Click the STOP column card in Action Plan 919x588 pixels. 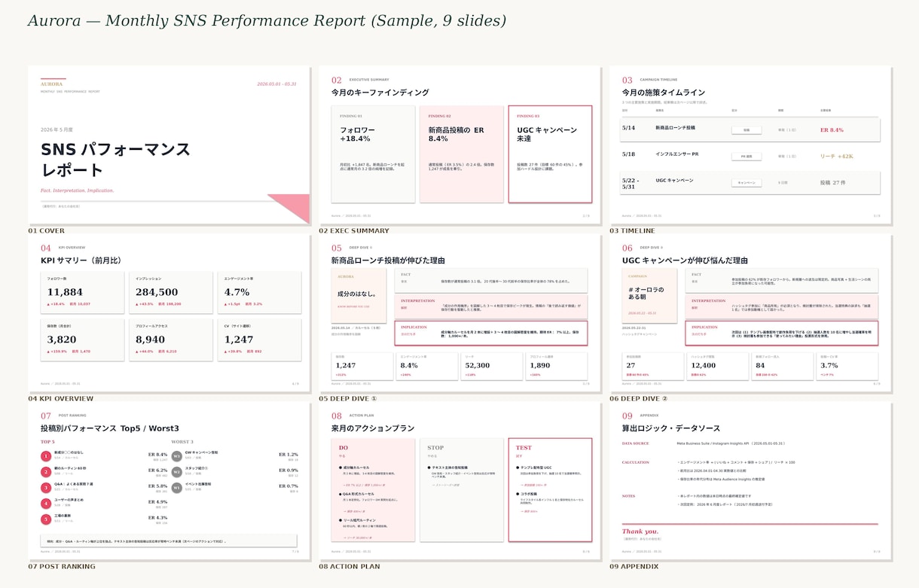click(462, 489)
